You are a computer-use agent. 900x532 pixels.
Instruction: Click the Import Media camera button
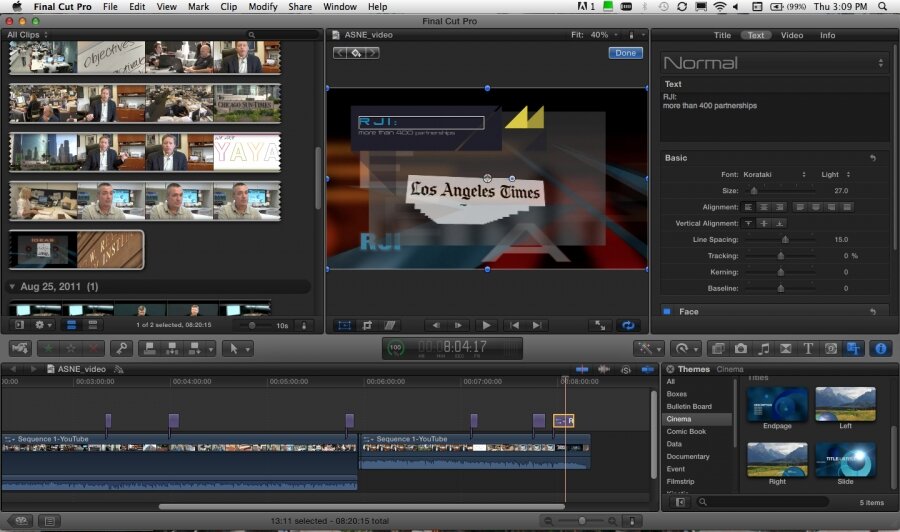(21, 348)
